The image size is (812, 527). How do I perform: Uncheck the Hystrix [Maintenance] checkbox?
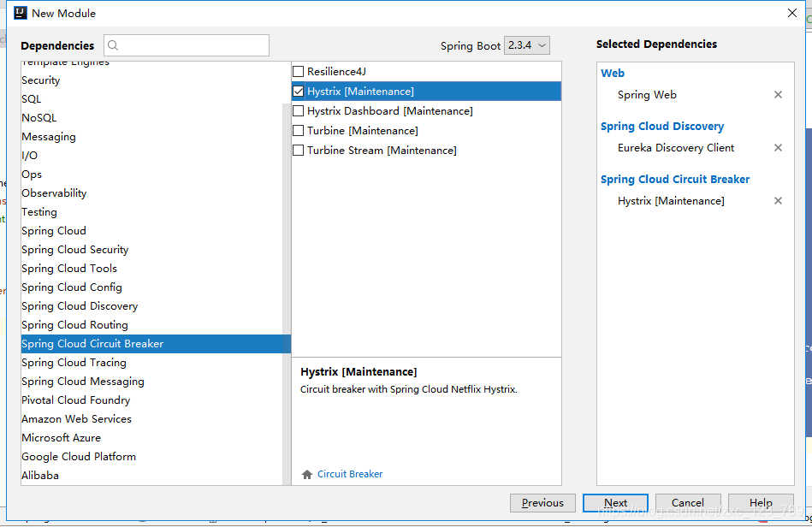[x=299, y=91]
